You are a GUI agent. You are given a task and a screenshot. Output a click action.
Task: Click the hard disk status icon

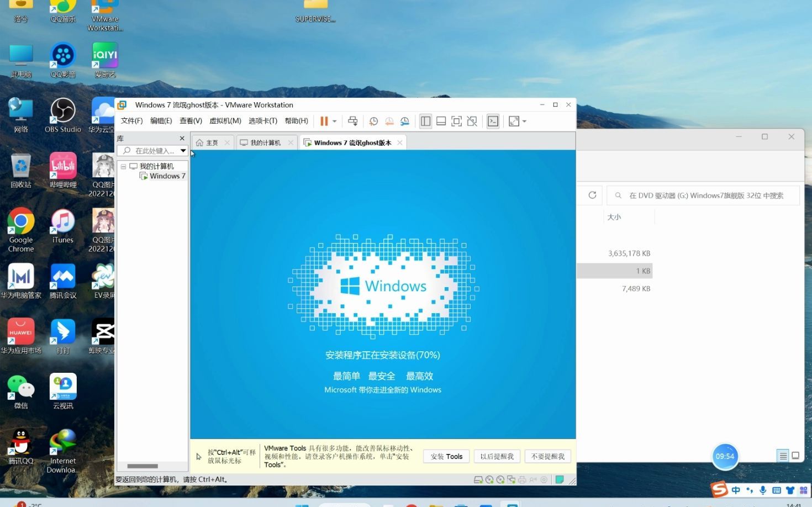(x=478, y=479)
